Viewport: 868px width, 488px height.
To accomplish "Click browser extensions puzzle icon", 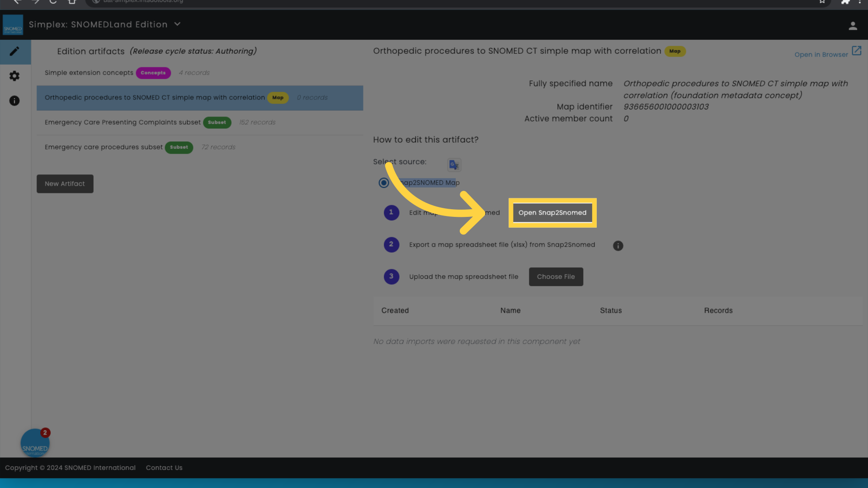I will tap(845, 2).
